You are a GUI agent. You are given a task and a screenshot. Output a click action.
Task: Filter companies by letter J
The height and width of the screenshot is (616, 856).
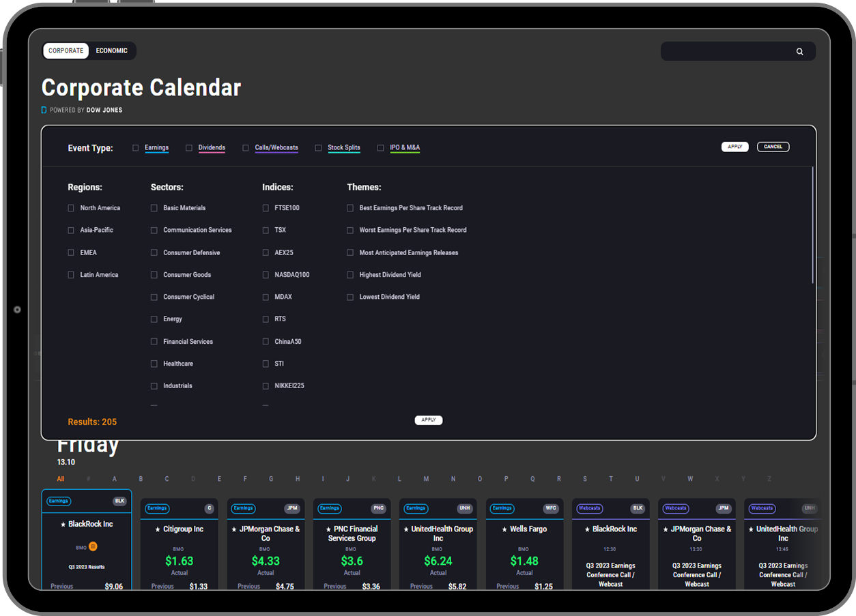(348, 479)
